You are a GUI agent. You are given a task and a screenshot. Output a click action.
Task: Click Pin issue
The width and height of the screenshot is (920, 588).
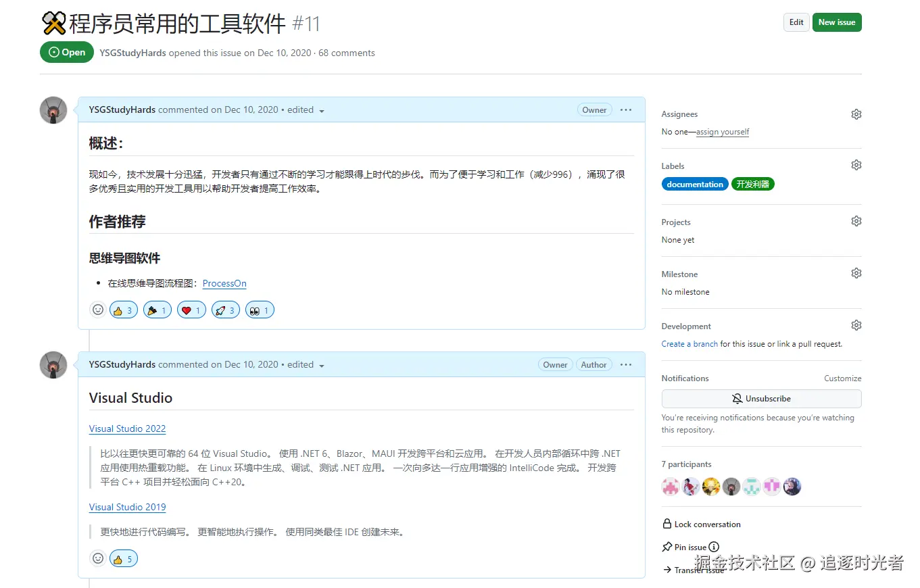point(685,547)
